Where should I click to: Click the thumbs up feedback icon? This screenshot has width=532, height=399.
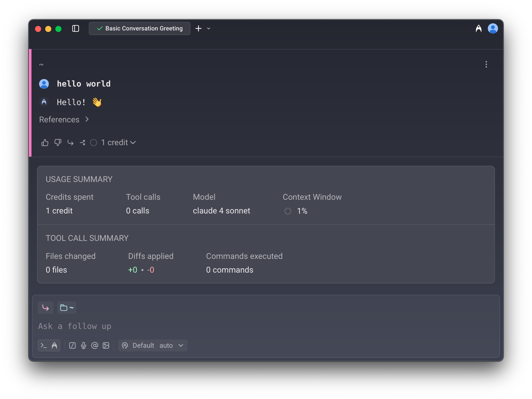point(45,143)
